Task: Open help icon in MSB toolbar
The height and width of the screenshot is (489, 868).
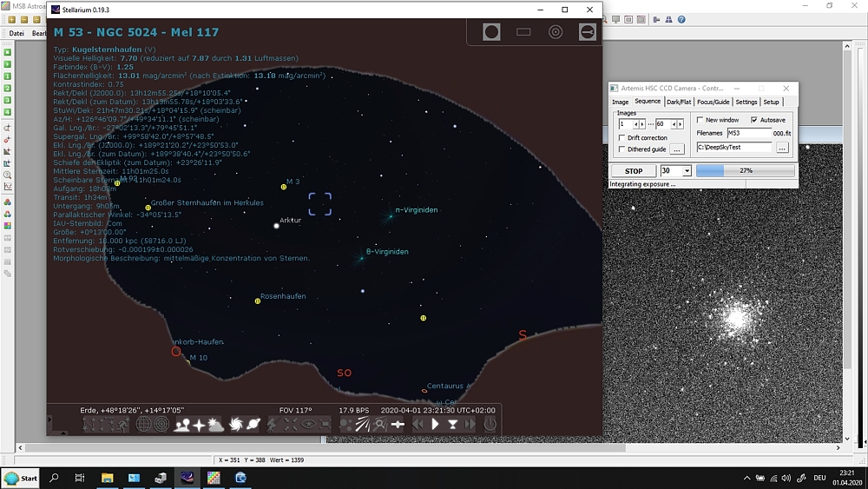Action: pos(681,18)
